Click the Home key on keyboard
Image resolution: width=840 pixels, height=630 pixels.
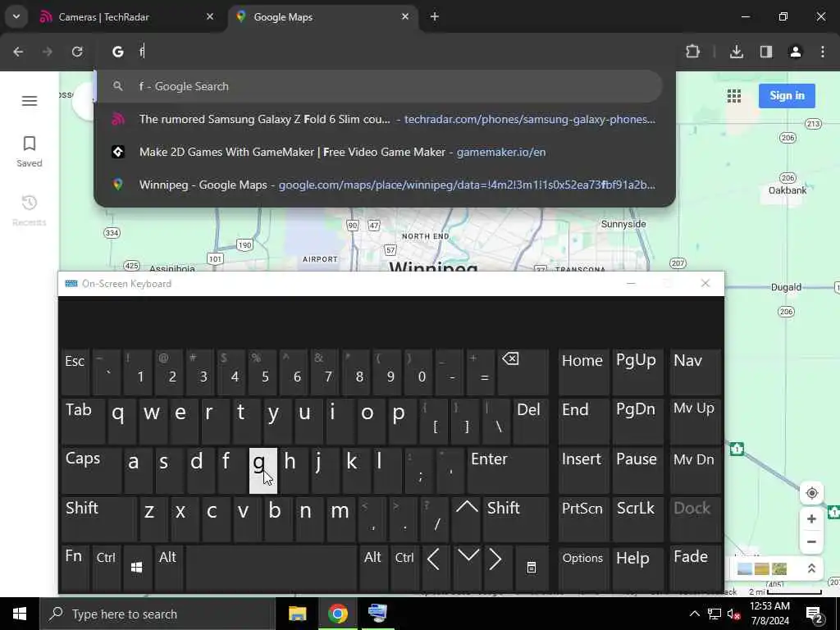coord(583,372)
